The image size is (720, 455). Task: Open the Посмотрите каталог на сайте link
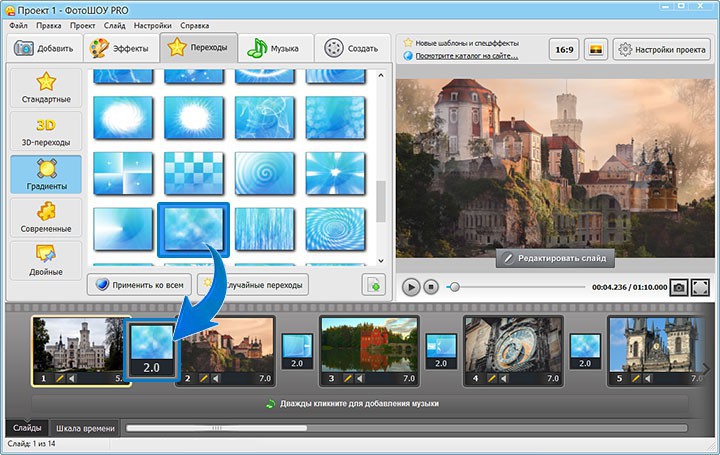467,56
